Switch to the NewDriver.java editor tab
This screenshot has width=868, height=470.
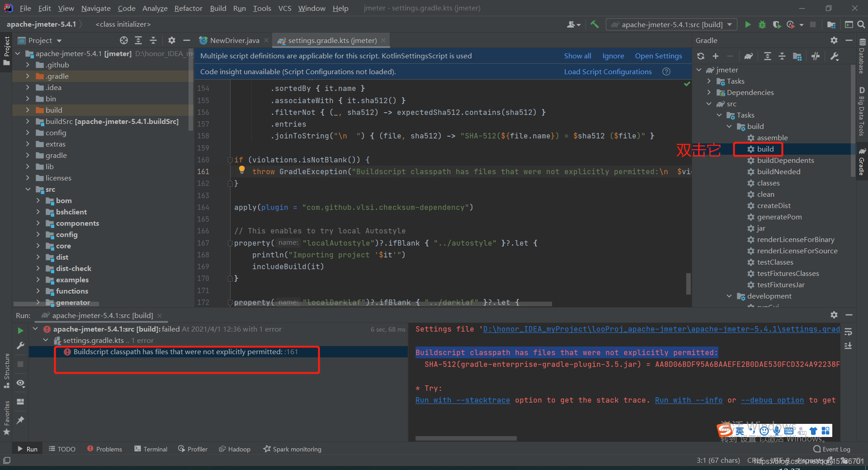pos(234,40)
